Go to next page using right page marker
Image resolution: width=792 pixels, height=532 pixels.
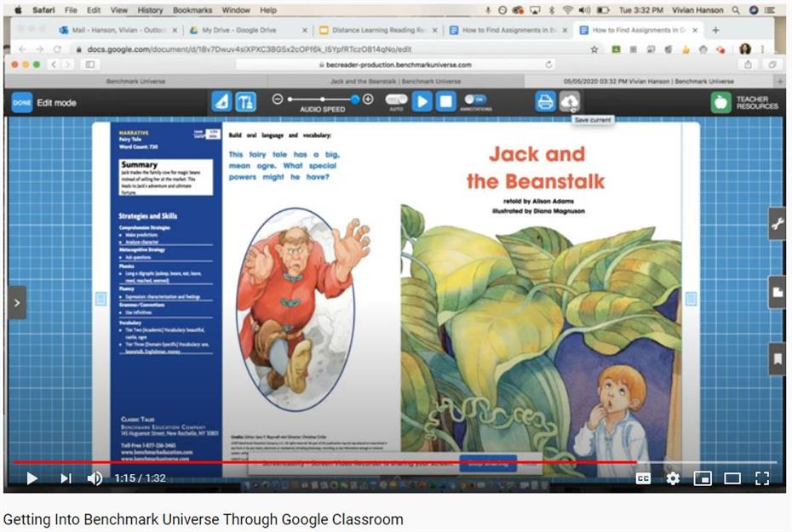pos(691,299)
